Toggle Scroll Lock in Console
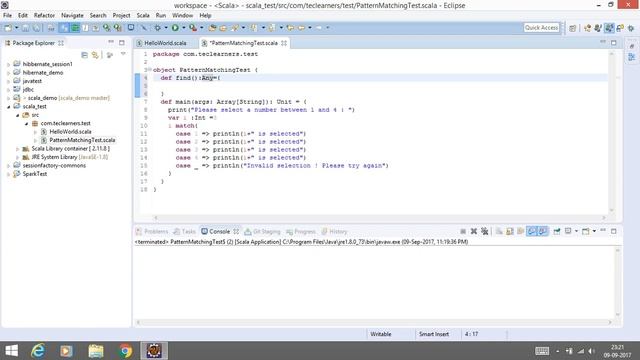Screen dimensions: 640x360 click(510, 231)
